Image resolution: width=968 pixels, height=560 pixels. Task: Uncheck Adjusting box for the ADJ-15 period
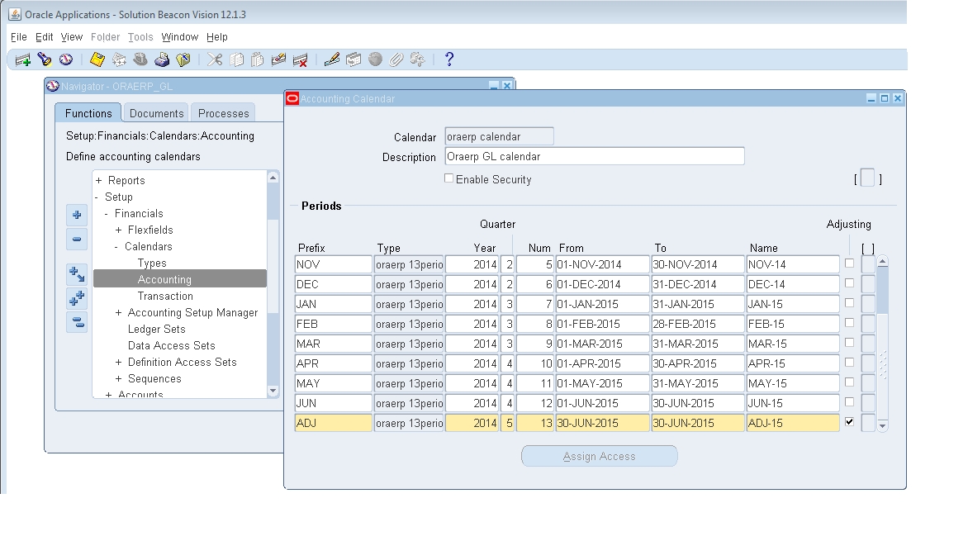849,422
